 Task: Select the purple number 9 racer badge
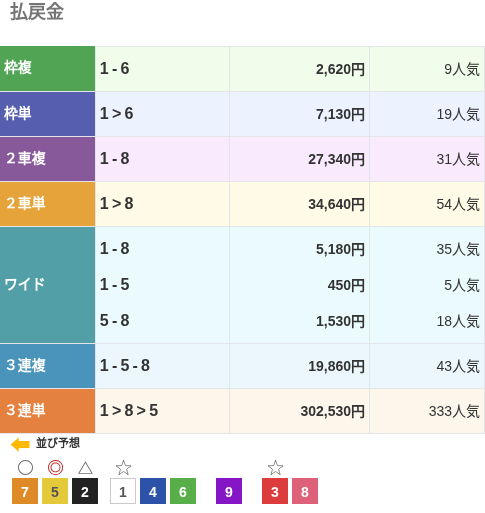coord(229,491)
